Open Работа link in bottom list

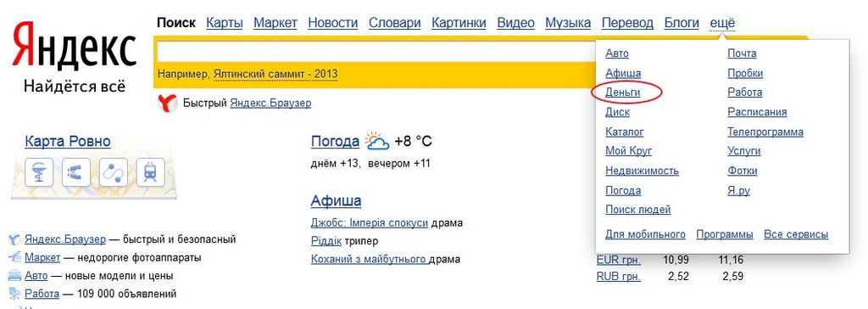(42, 294)
